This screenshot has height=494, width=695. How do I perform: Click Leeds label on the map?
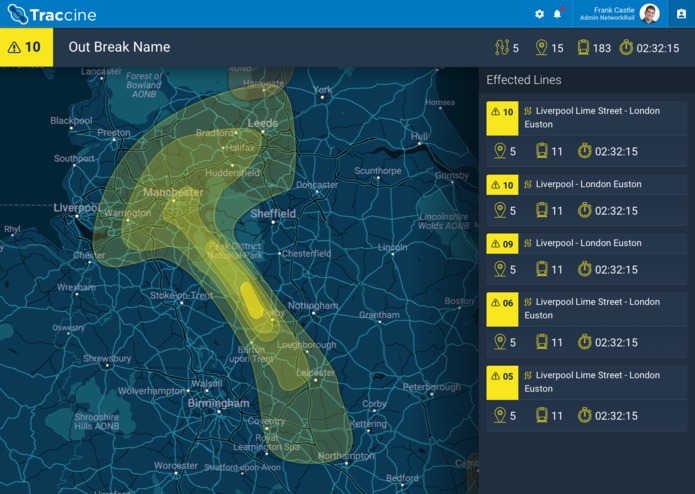click(x=263, y=123)
